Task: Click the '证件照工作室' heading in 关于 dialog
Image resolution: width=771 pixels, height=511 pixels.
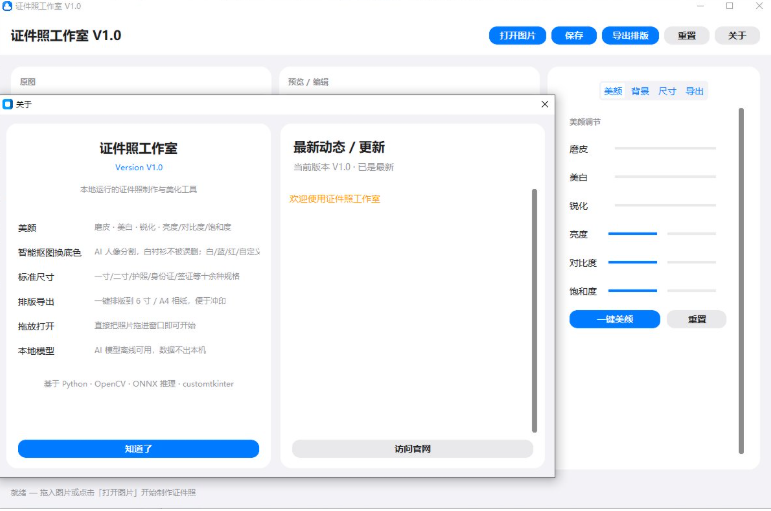Action: [x=138, y=148]
